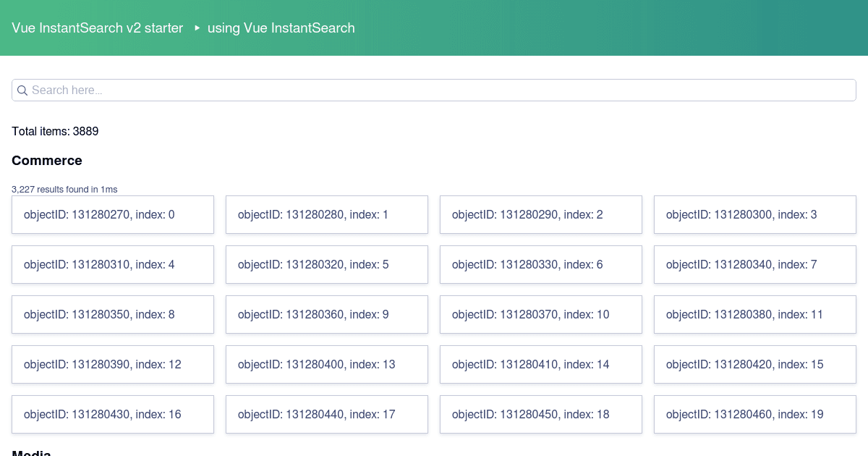
Task: Select the card for objectID 131280380
Action: point(755,314)
